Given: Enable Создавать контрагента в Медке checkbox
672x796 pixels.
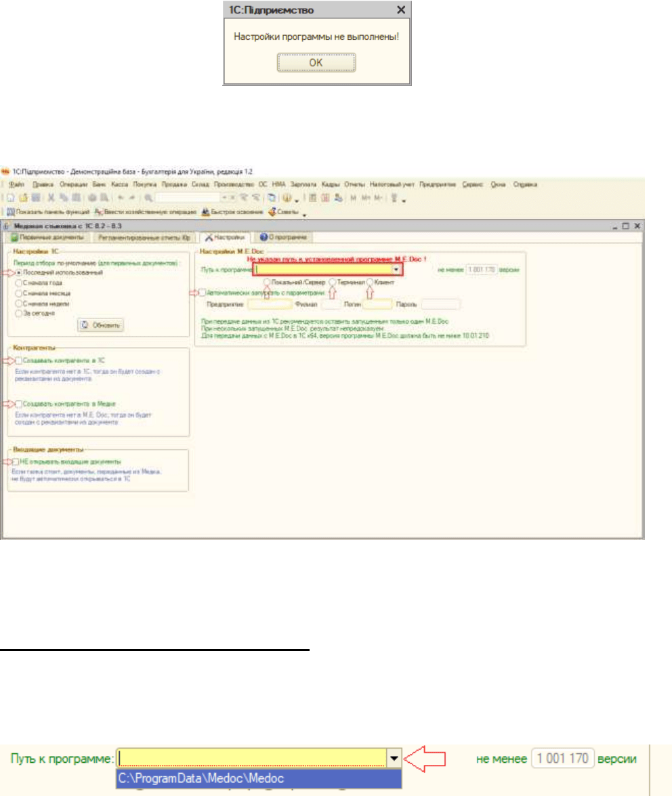Looking at the screenshot, I should point(19,404).
